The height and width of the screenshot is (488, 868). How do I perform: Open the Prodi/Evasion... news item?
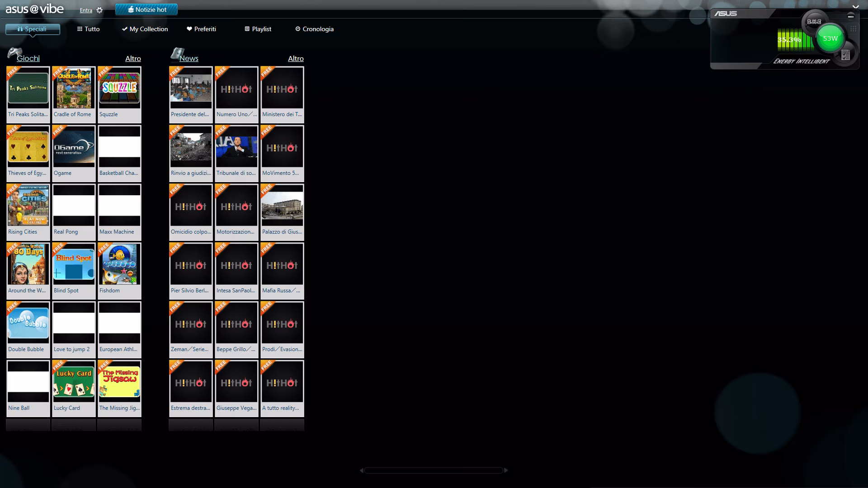pos(282,330)
